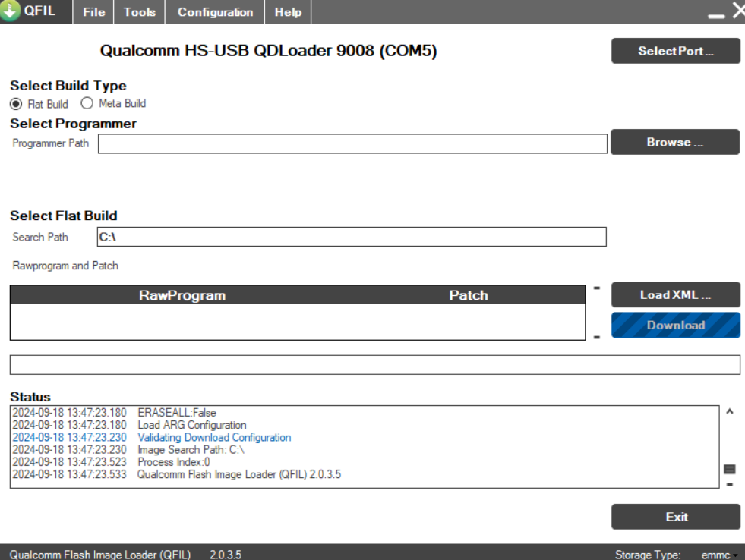Select the ERASEALL:False log line
Image resolution: width=745 pixels, height=560 pixels.
[114, 413]
